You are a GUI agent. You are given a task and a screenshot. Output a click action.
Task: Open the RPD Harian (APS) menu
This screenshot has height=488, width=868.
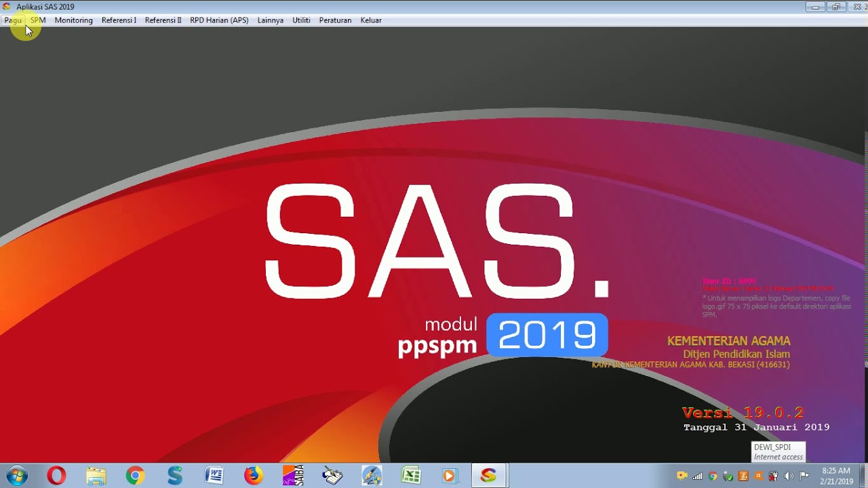(x=219, y=20)
